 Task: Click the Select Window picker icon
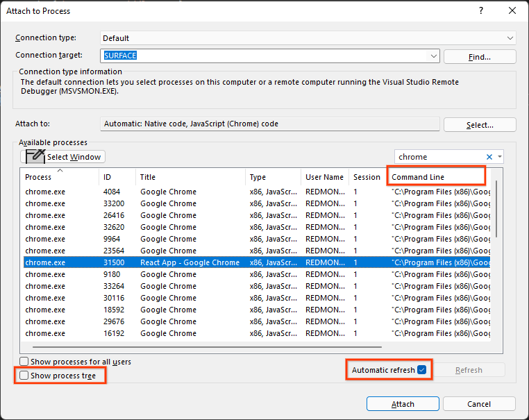coord(35,156)
